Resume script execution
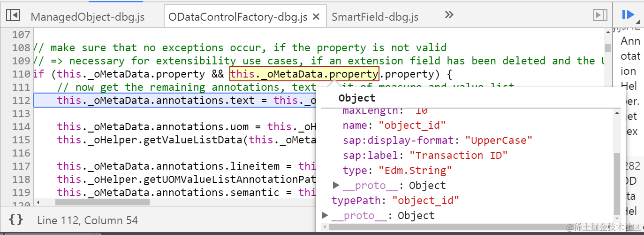Screen dimensions: 644x235 628,15
